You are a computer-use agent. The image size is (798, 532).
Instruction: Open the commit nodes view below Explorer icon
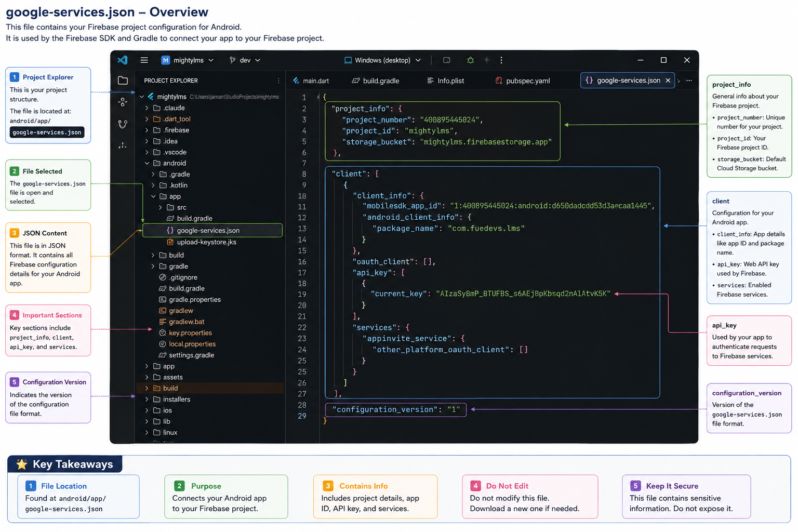click(x=123, y=102)
